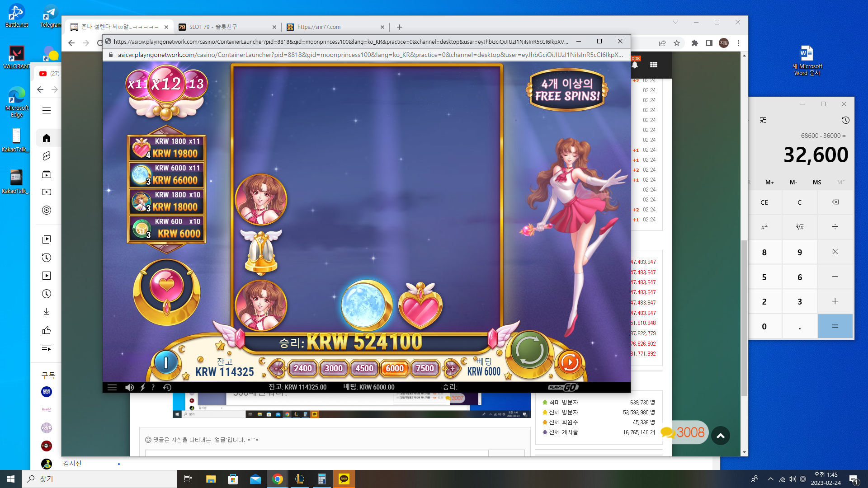Increase the bet with the plus gem

pos(452,368)
